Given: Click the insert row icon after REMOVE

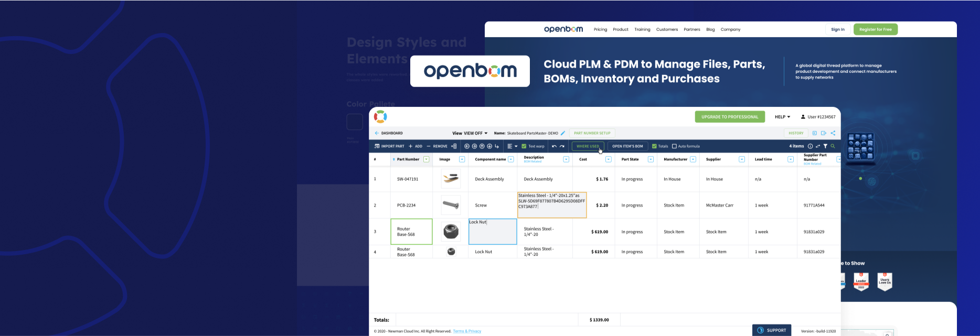Looking at the screenshot, I should click(454, 146).
